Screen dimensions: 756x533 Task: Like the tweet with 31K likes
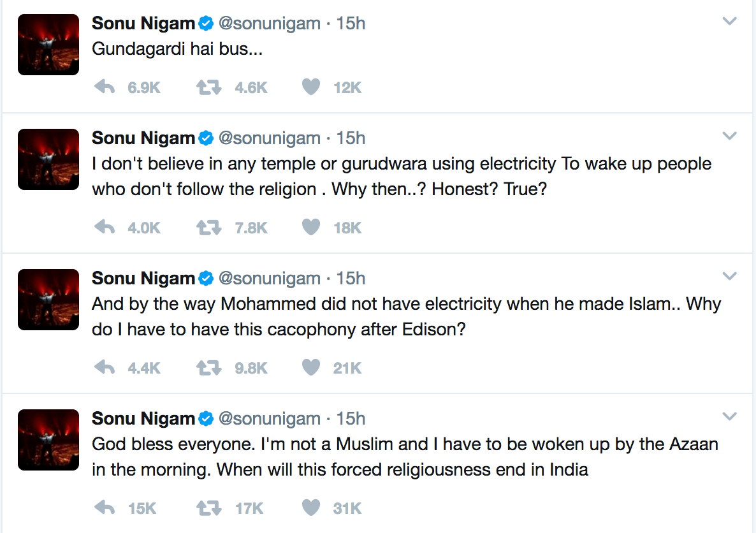[311, 508]
